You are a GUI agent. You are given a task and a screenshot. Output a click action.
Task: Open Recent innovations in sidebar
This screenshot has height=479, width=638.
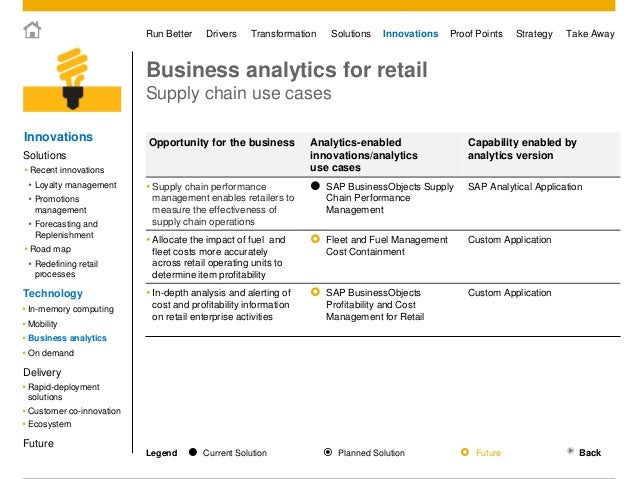click(67, 170)
